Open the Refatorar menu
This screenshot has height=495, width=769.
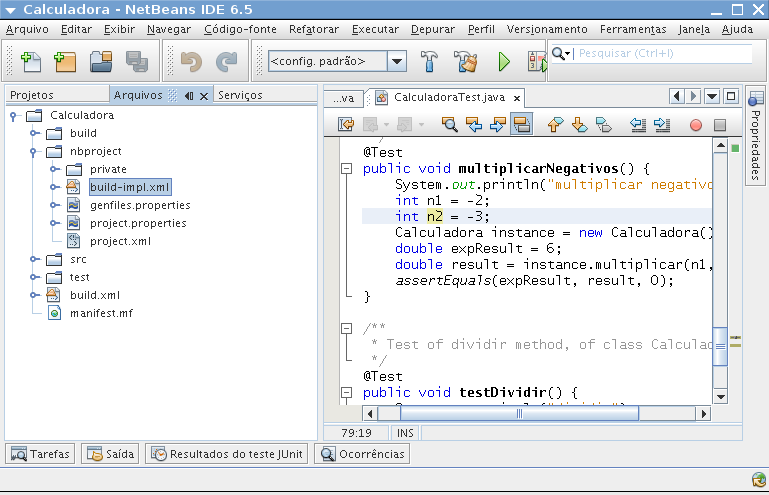click(x=314, y=29)
